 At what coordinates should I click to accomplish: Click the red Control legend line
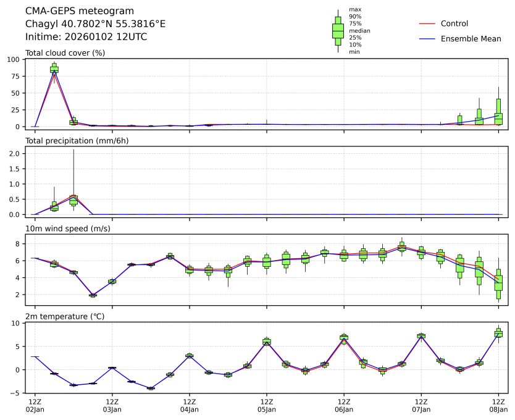click(427, 23)
